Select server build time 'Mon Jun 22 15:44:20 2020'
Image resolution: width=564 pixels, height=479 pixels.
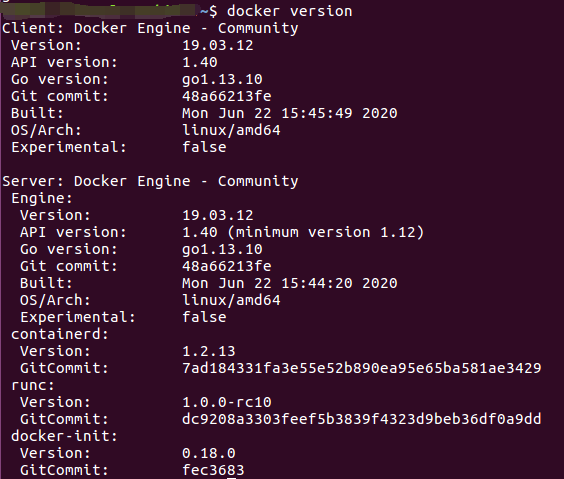pyautogui.click(x=290, y=283)
